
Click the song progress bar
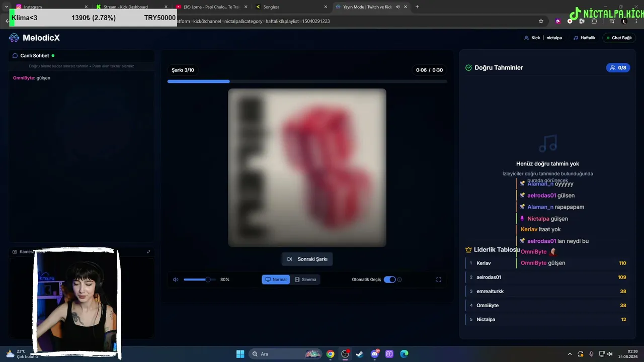click(x=307, y=81)
